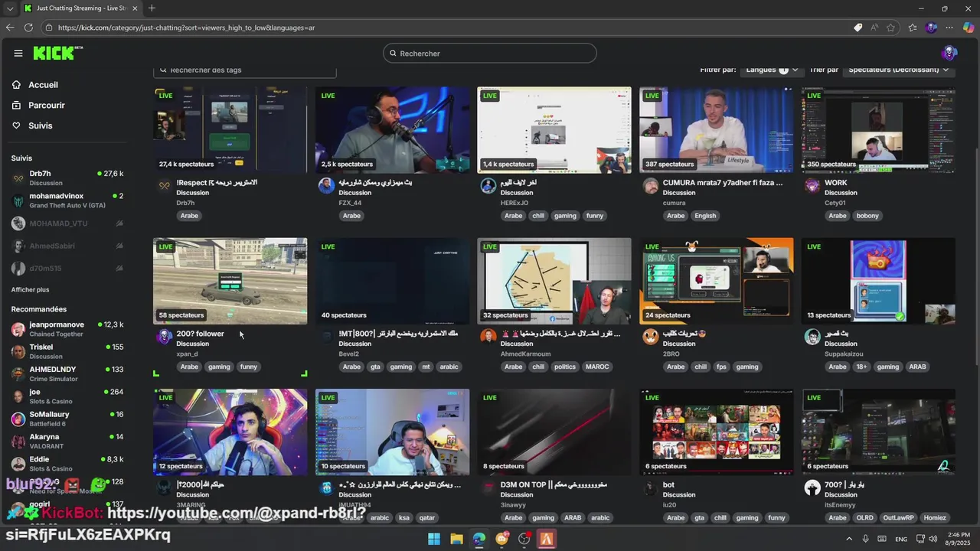Click the bobony tag under WORK stream
The image size is (980, 551).
867,216
